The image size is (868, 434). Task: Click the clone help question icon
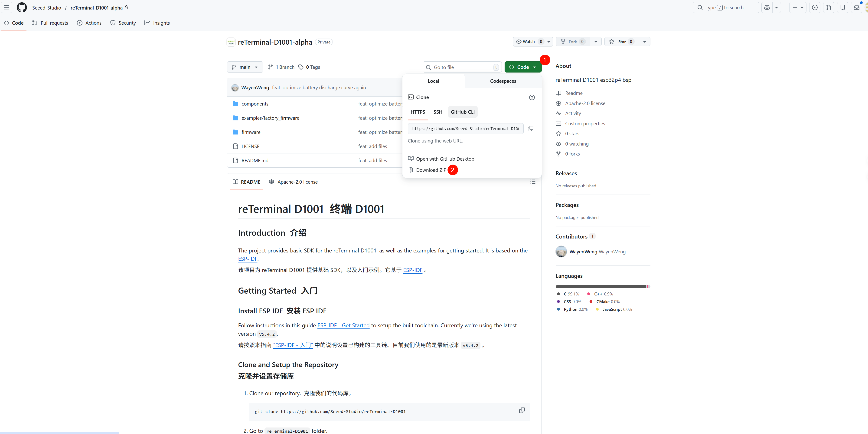point(532,97)
